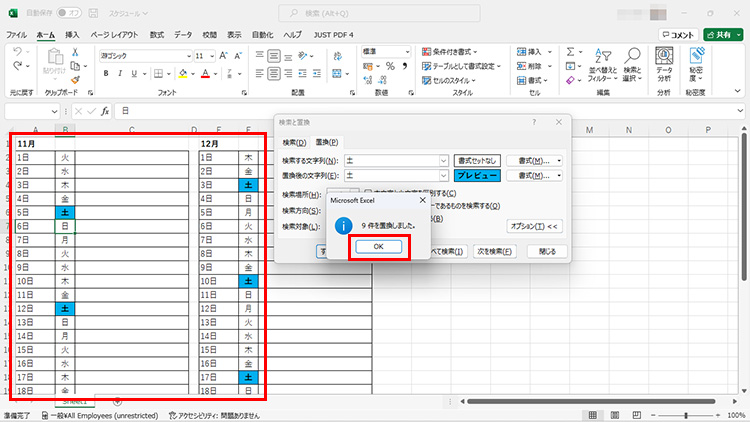Click the undo arrow icon

pyautogui.click(x=18, y=52)
